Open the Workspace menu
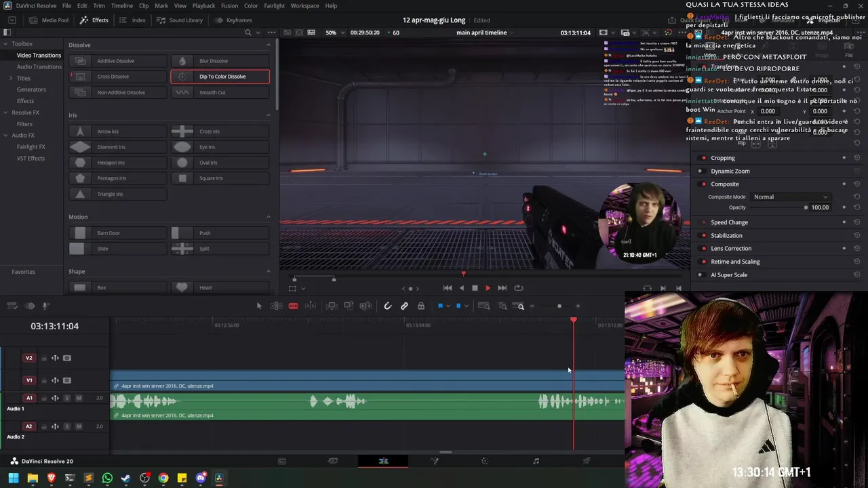 click(304, 5)
